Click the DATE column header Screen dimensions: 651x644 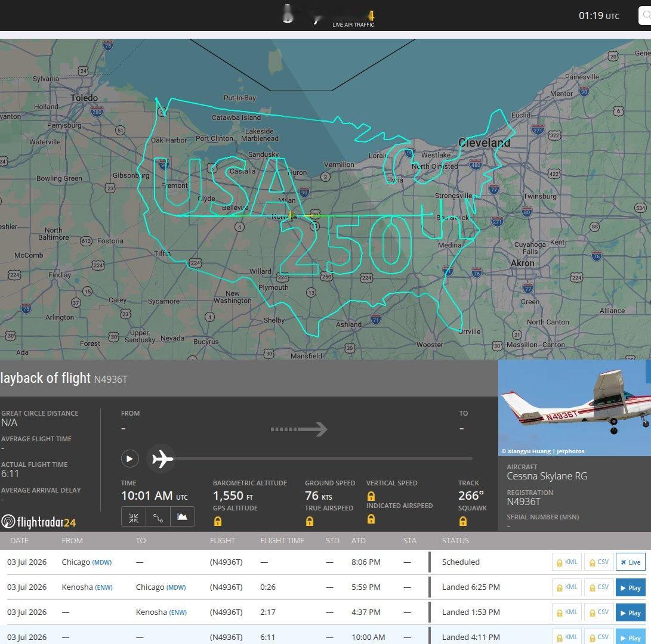19,540
